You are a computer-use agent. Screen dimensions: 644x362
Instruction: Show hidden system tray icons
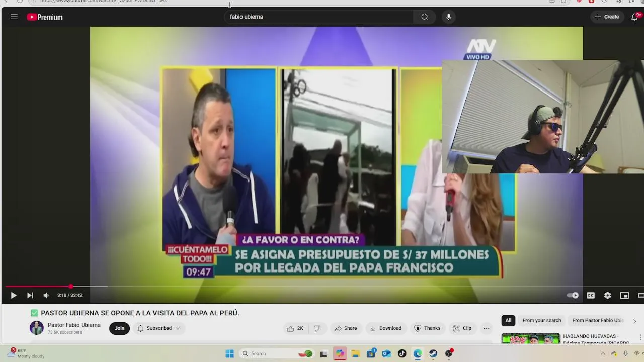603,353
